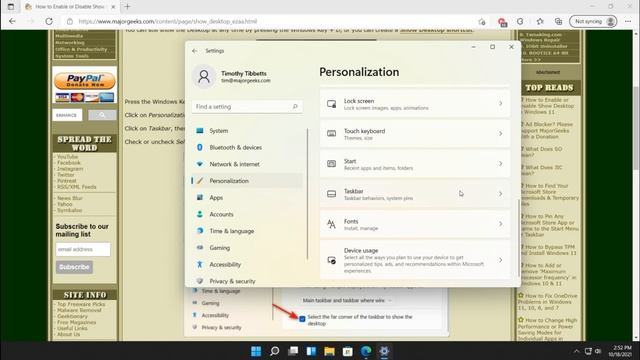Screen dimensions: 640x360
Task: Open Time & language in Settings window
Action: (x=247, y=231)
